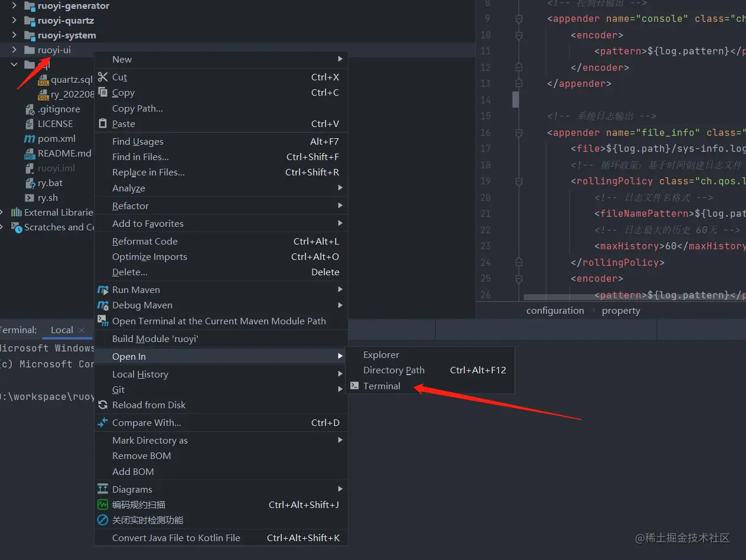Switch to the Local terminal tab
Viewport: 746px width, 560px height.
pos(61,330)
